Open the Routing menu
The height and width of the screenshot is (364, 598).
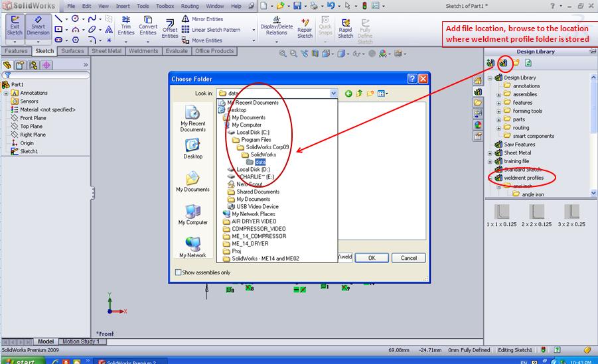pyautogui.click(x=190, y=6)
